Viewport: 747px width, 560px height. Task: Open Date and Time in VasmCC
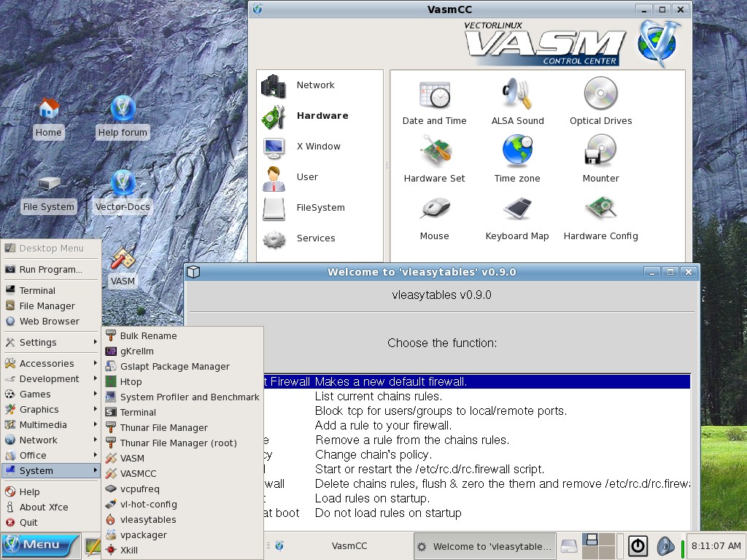(x=434, y=104)
